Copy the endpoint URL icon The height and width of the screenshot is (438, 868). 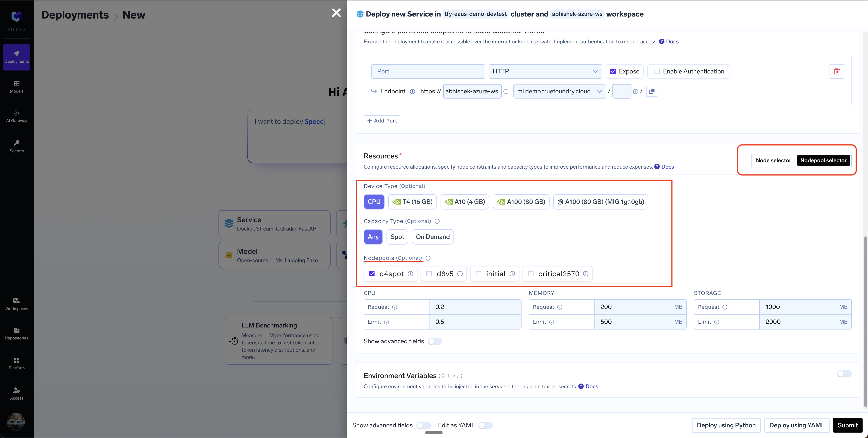point(652,91)
